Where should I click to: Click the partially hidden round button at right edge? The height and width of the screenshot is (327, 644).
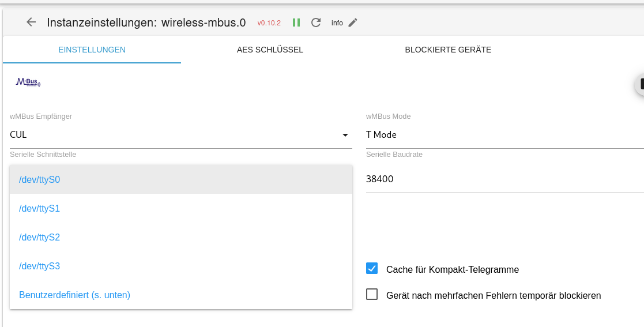(639, 84)
